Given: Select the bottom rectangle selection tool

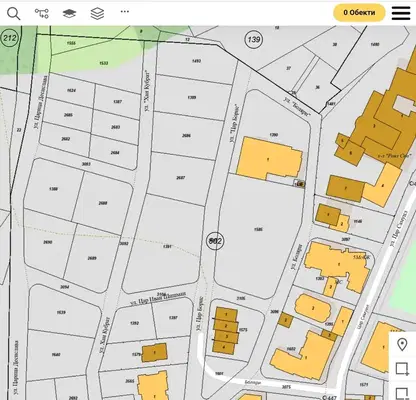Looking at the screenshot, I should pyautogui.click(x=402, y=393).
